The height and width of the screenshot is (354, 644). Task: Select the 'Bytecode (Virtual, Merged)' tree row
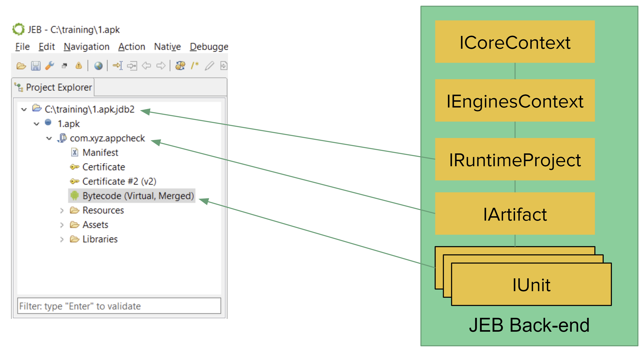[132, 196]
